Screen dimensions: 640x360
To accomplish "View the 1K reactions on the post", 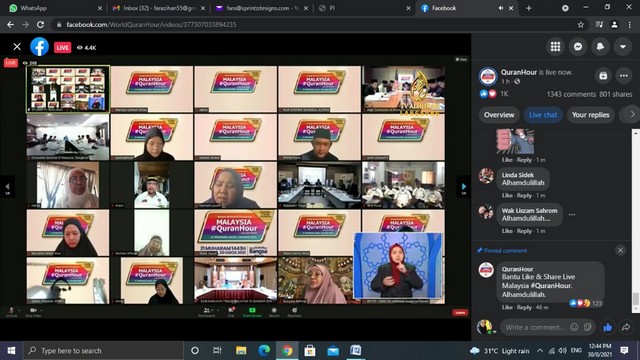I will tap(494, 94).
